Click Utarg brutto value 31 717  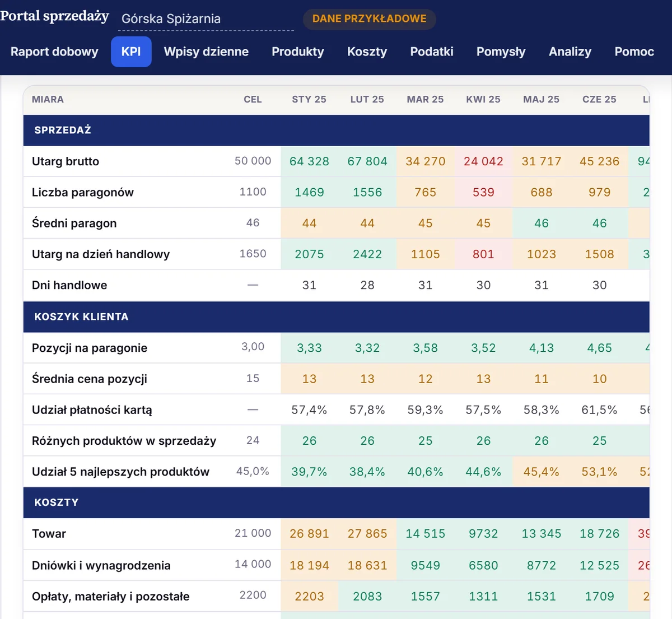pos(542,161)
